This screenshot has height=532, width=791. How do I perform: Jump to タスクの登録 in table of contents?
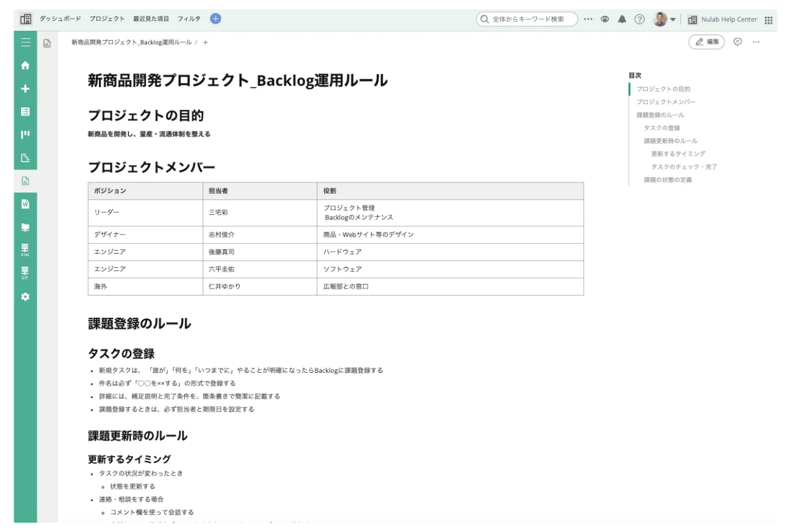pos(662,128)
